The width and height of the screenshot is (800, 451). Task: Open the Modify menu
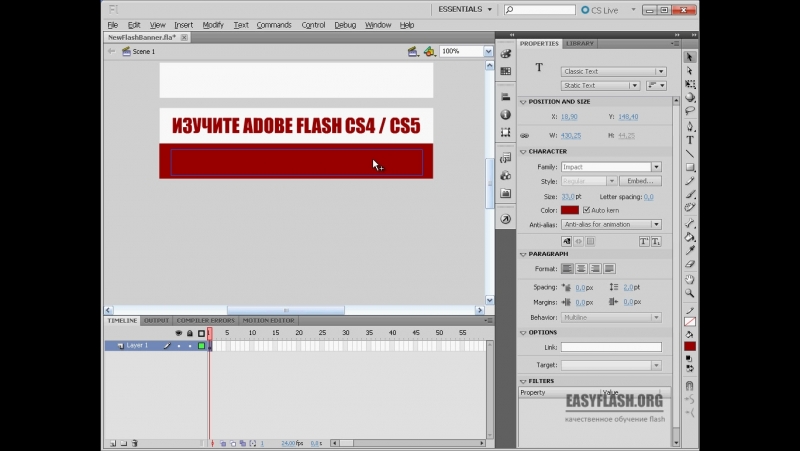[x=213, y=25]
